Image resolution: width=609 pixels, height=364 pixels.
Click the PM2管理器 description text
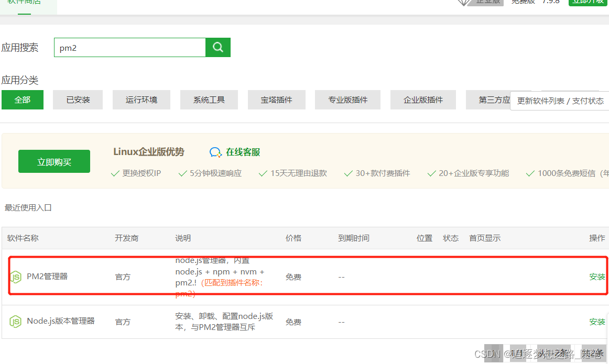[x=220, y=277]
